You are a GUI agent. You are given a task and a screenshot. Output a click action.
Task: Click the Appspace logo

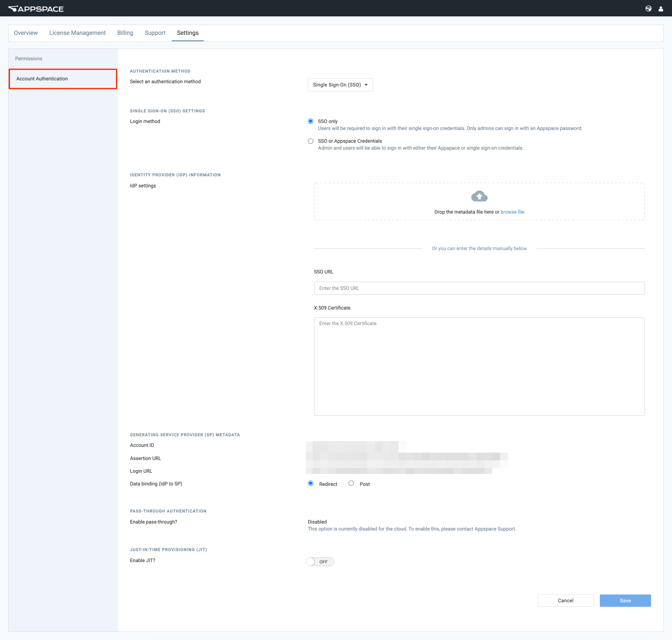36,9
